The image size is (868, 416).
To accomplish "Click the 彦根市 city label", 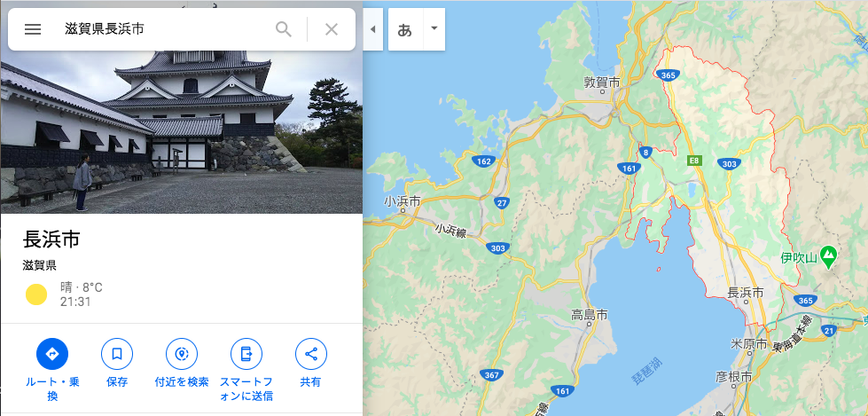I will [x=733, y=377].
